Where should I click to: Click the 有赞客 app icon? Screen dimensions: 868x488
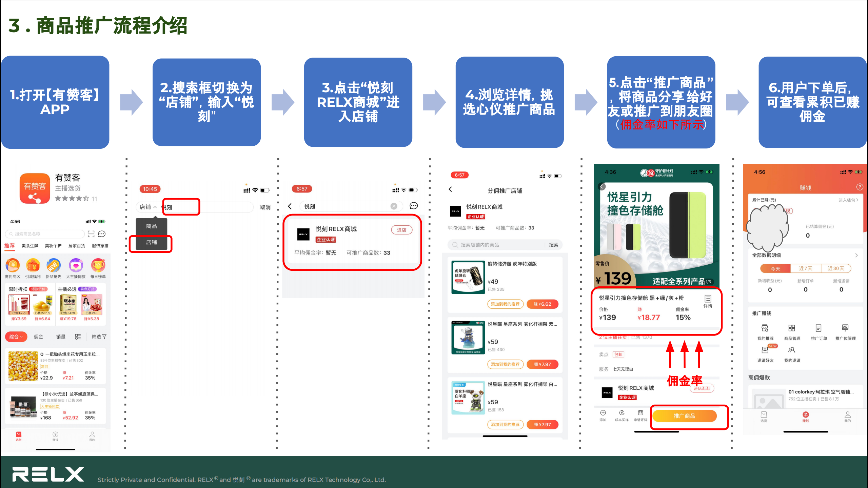(x=35, y=188)
